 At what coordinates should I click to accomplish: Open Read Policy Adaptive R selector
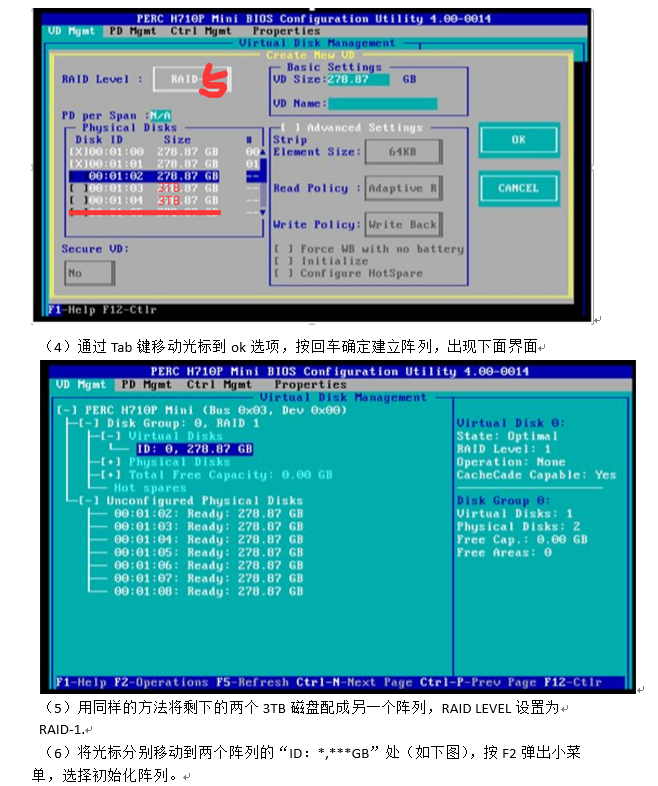point(403,188)
